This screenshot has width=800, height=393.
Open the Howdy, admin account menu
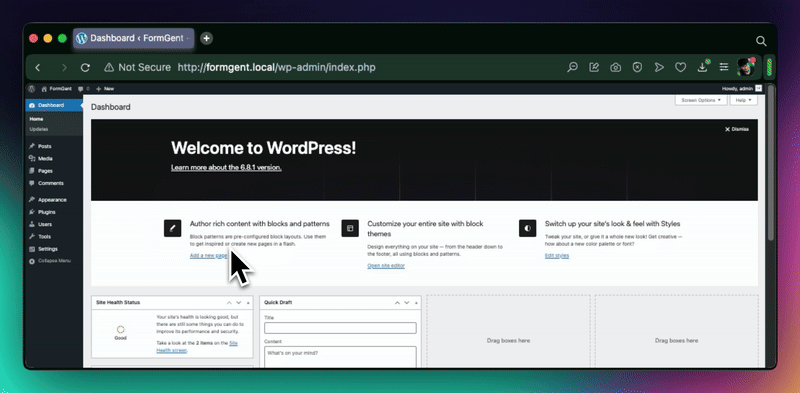click(742, 88)
